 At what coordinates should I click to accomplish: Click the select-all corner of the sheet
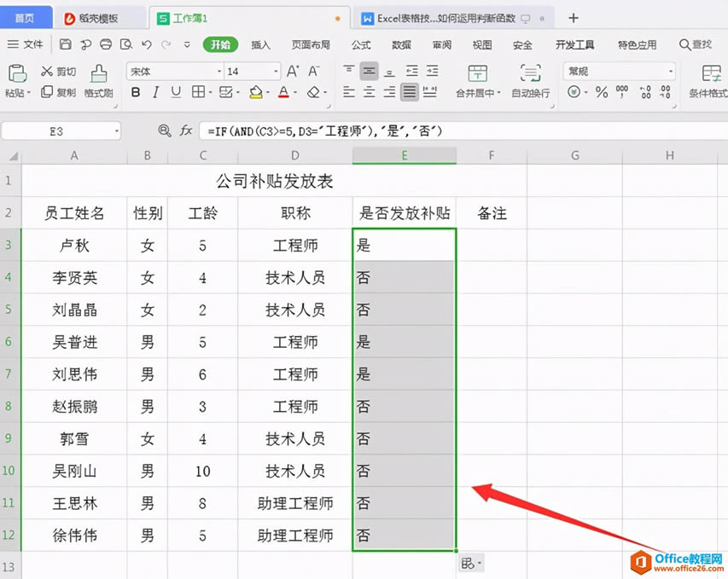(11, 156)
